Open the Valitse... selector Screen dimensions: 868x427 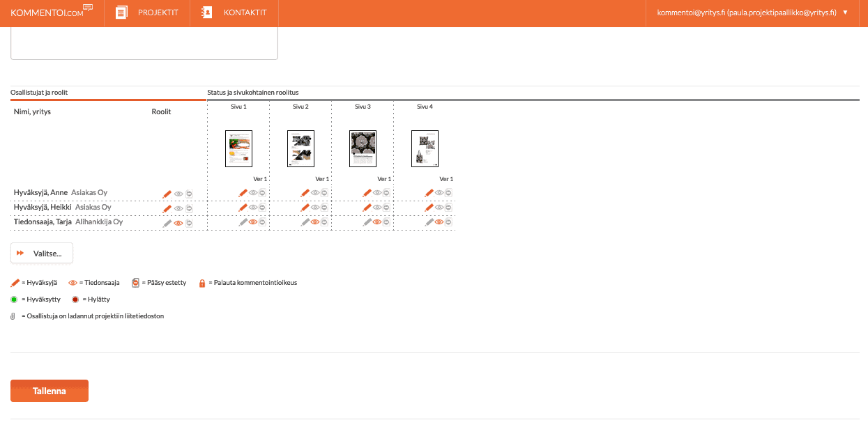[42, 253]
